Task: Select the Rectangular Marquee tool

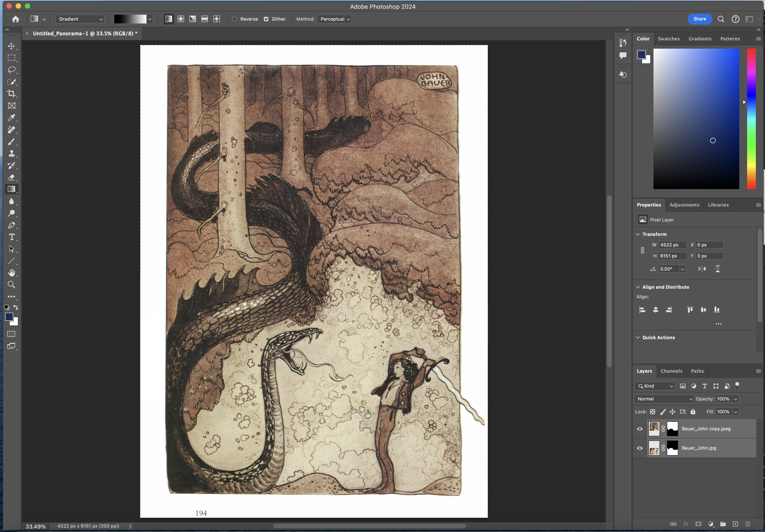Action: click(11, 58)
